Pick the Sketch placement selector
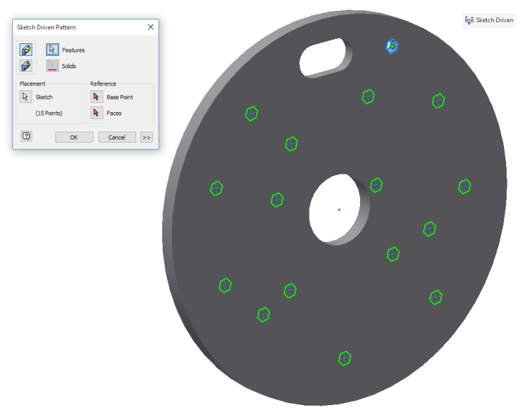Image resolution: width=532 pixels, height=418 pixels. click(x=26, y=97)
